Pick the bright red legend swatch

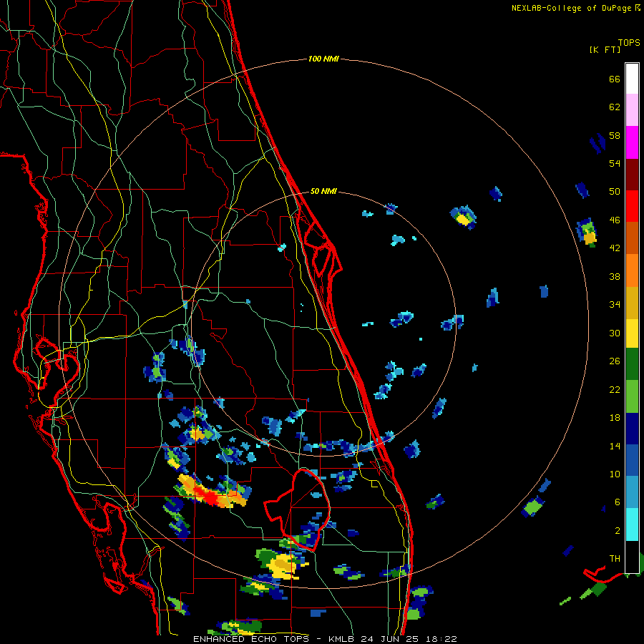point(632,206)
